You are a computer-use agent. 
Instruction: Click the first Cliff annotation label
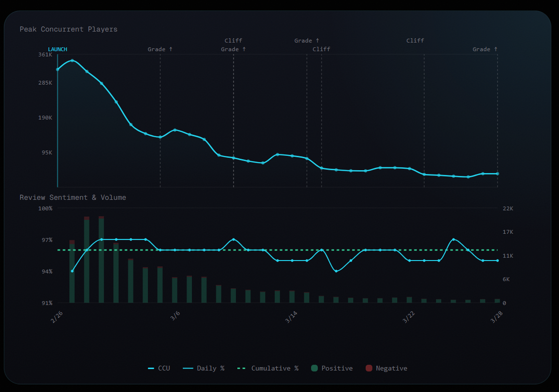coord(234,41)
